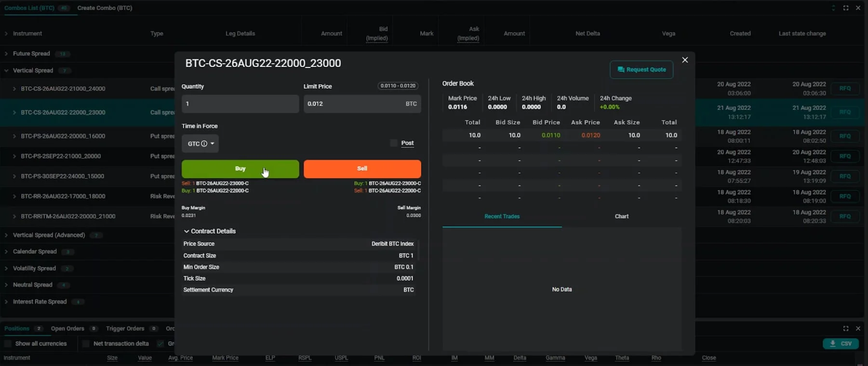Click RFQ for the BTC-RRITM-26AUG22-20000_21000 row

(845, 216)
